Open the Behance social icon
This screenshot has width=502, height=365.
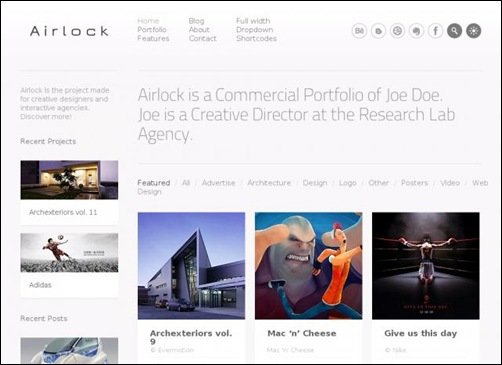[x=359, y=31]
